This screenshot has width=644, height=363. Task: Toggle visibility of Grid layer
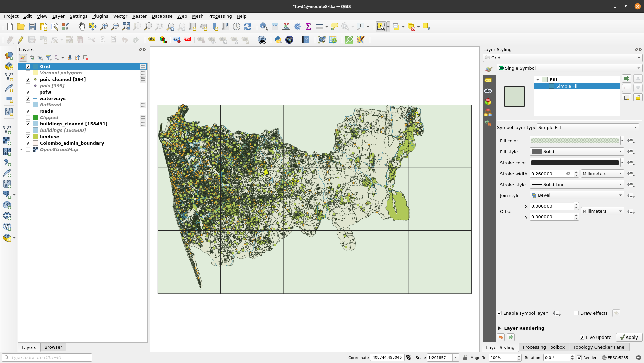(28, 66)
